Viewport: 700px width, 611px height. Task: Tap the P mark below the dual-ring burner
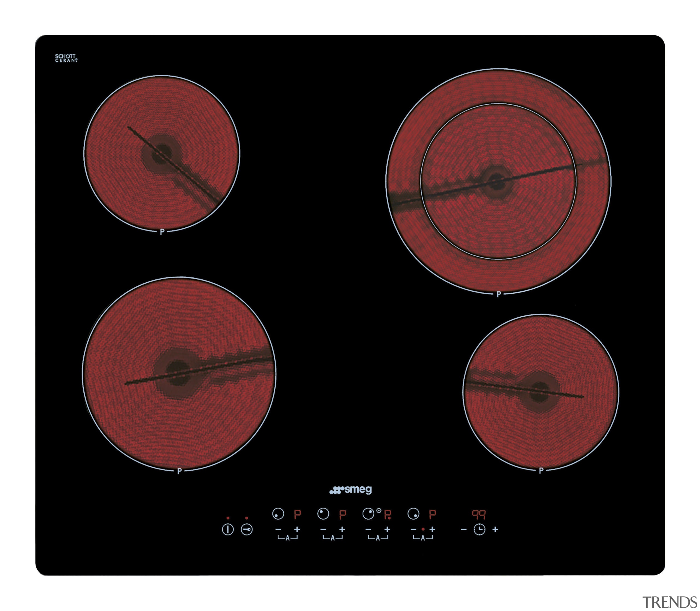click(x=498, y=294)
